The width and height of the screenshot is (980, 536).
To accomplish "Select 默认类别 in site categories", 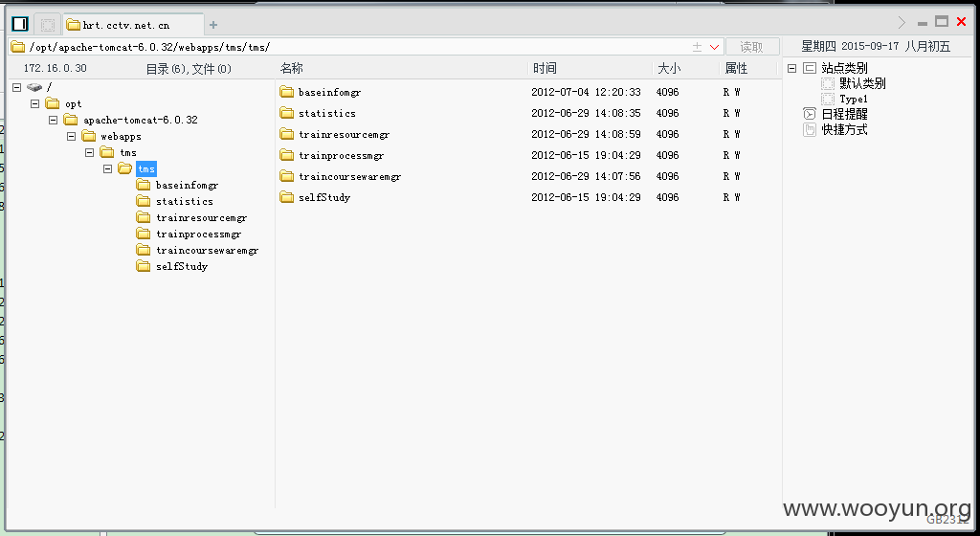I will (x=862, y=83).
